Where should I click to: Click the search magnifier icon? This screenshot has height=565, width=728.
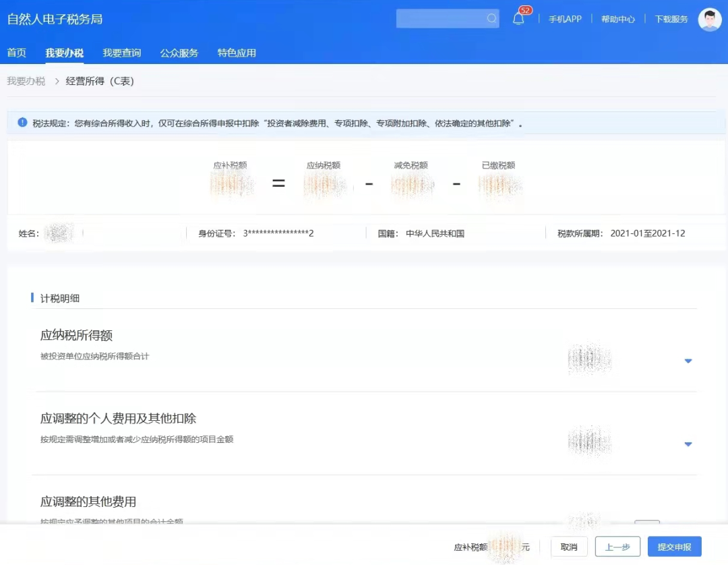[491, 18]
